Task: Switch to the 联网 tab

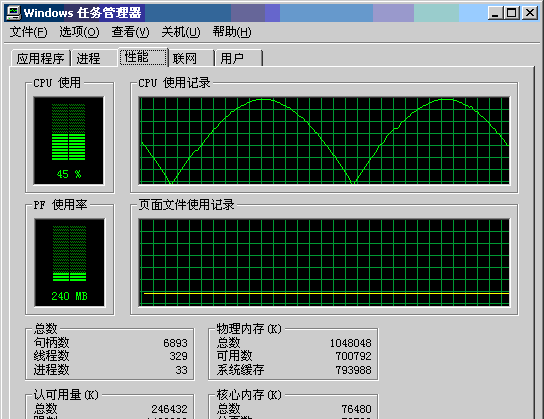Action: click(191, 58)
